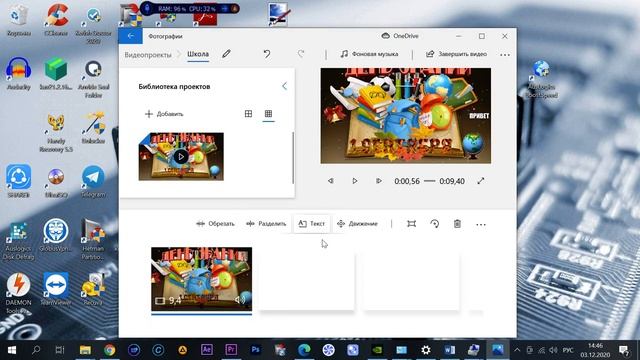Image resolution: width=640 pixels, height=360 pixels.
Task: Remove or show black bars icon
Action: [411, 224]
